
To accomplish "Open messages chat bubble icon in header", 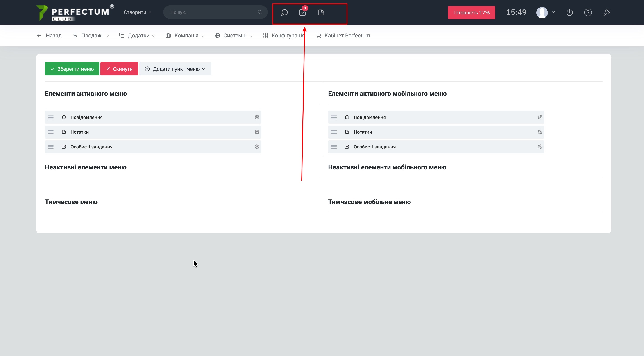I will [x=284, y=13].
